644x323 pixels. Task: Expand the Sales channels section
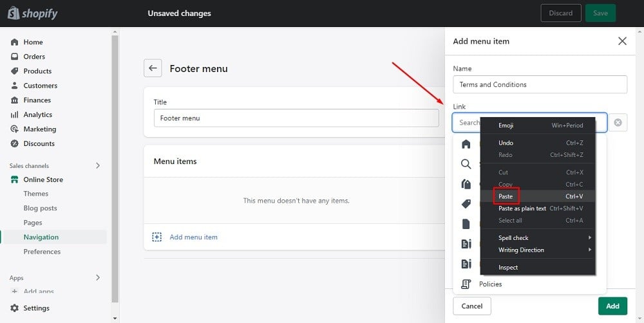[98, 165]
